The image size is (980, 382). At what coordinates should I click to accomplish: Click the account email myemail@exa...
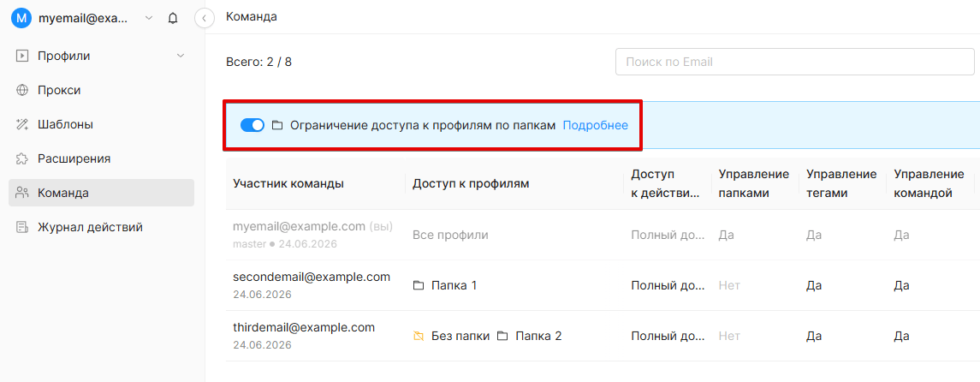coord(82,19)
